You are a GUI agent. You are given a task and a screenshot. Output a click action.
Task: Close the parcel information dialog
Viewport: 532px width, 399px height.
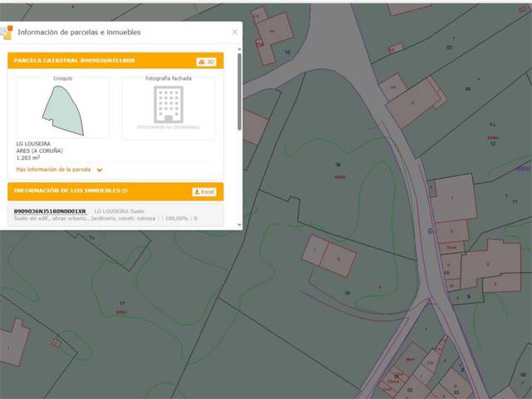pos(234,32)
